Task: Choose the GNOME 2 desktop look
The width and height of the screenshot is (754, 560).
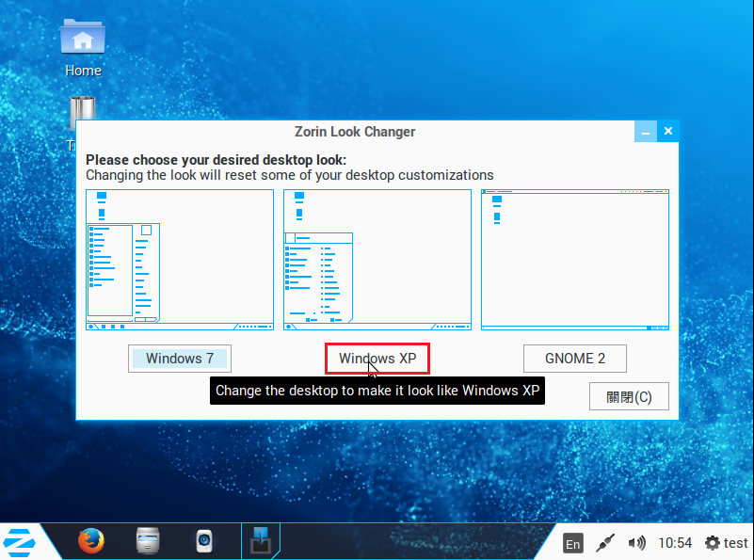Action: click(x=575, y=359)
